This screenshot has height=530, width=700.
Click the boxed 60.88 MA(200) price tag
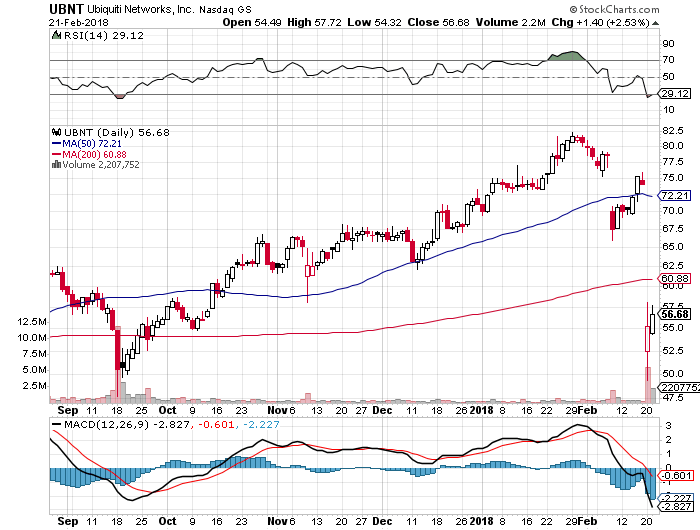point(675,279)
